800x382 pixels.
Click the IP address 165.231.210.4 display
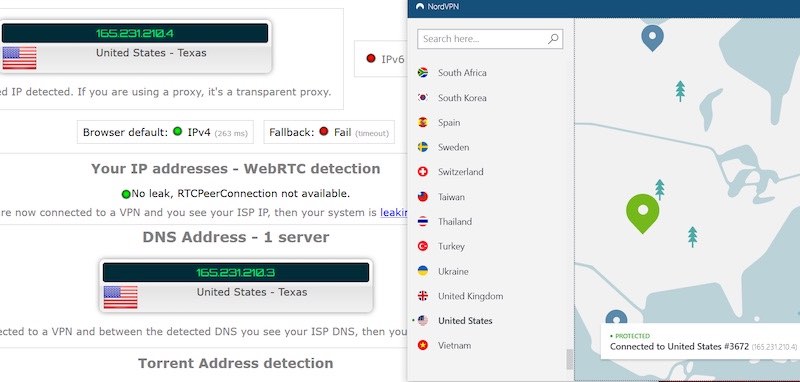(x=135, y=34)
